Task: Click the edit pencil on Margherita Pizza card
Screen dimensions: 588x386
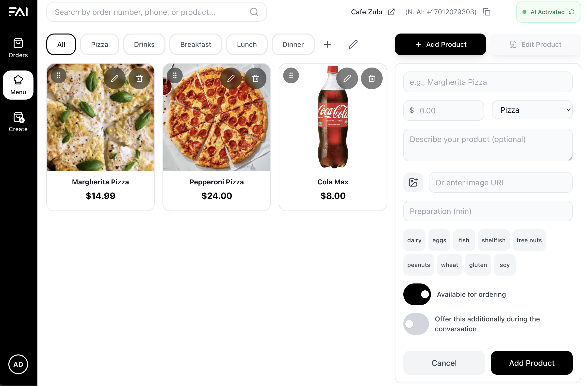Action: (x=114, y=78)
